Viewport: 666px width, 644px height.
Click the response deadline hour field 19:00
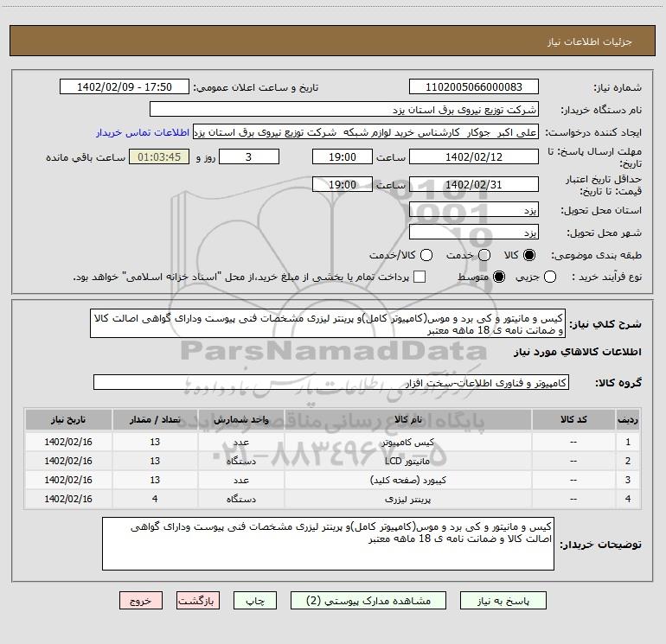(343, 156)
